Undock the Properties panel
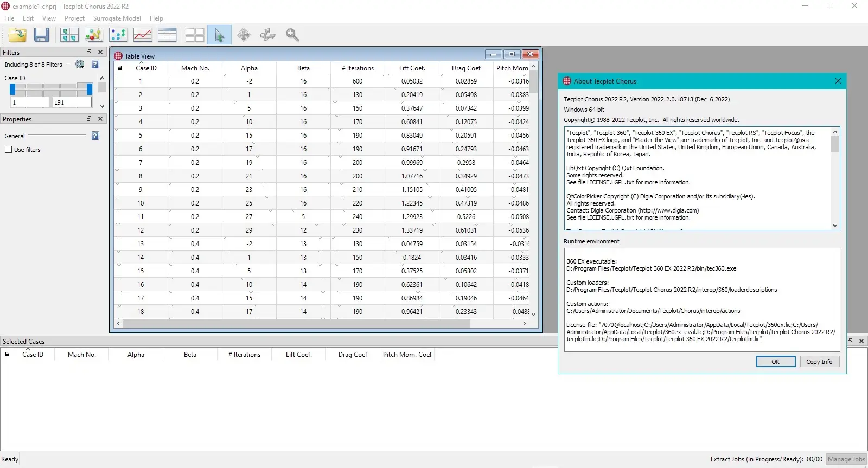This screenshot has width=868, height=468. 89,119
